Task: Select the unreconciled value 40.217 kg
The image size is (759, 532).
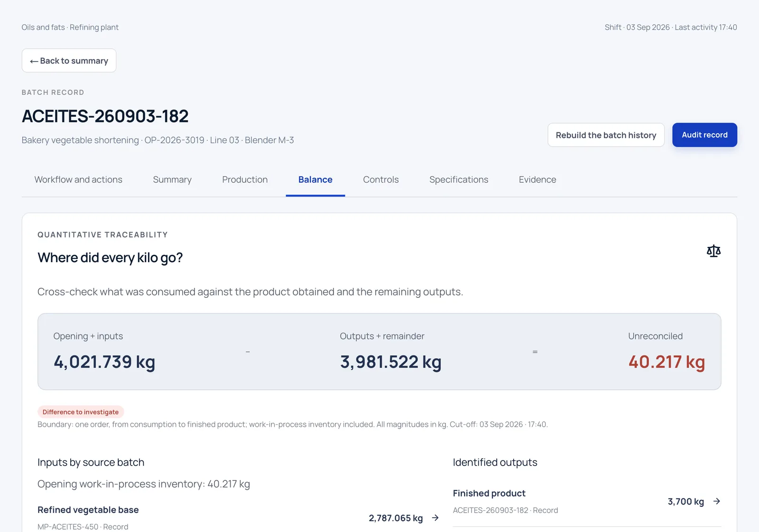Action: tap(666, 362)
